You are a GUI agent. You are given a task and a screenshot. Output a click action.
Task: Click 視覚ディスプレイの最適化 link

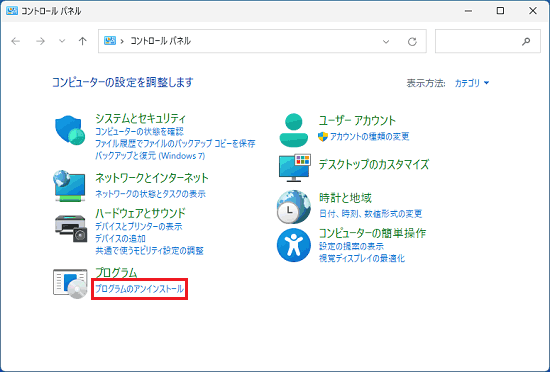pos(362,259)
